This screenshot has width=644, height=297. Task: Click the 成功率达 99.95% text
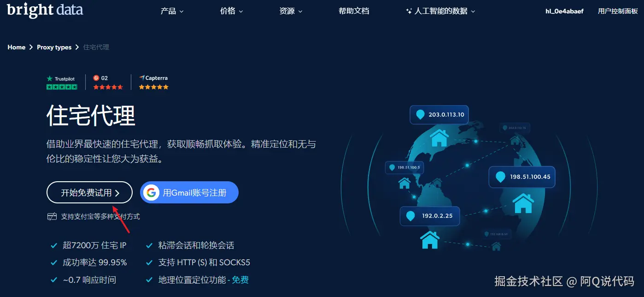(95, 263)
